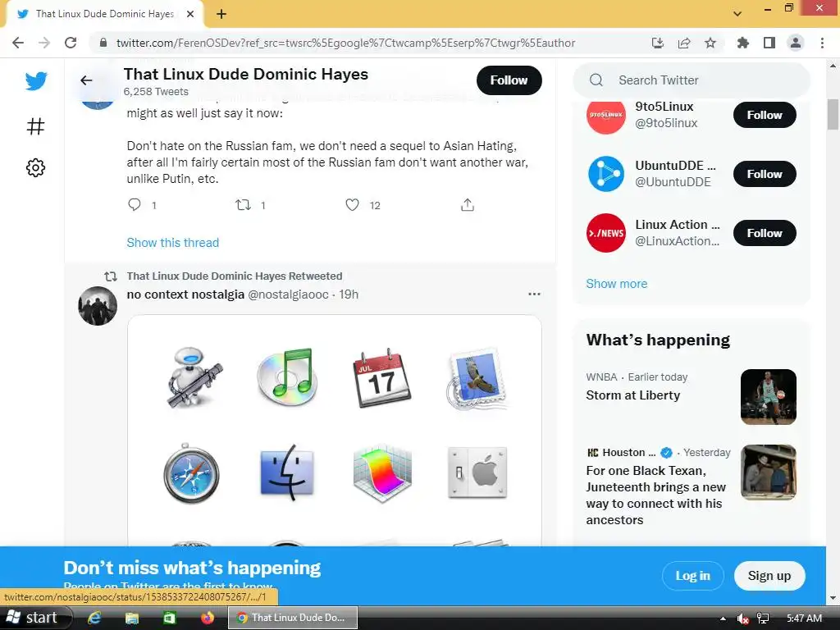Click the site lock icon in address bar
This screenshot has height=630, width=840.
pos(103,43)
